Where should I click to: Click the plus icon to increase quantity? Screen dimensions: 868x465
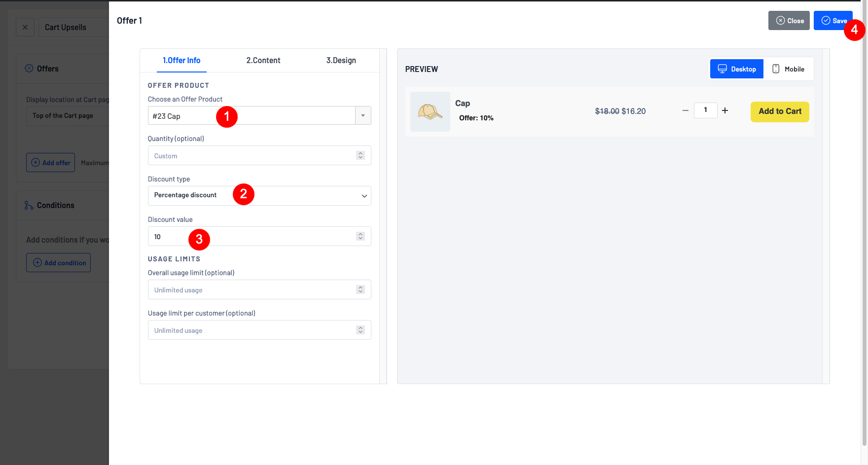(x=725, y=111)
